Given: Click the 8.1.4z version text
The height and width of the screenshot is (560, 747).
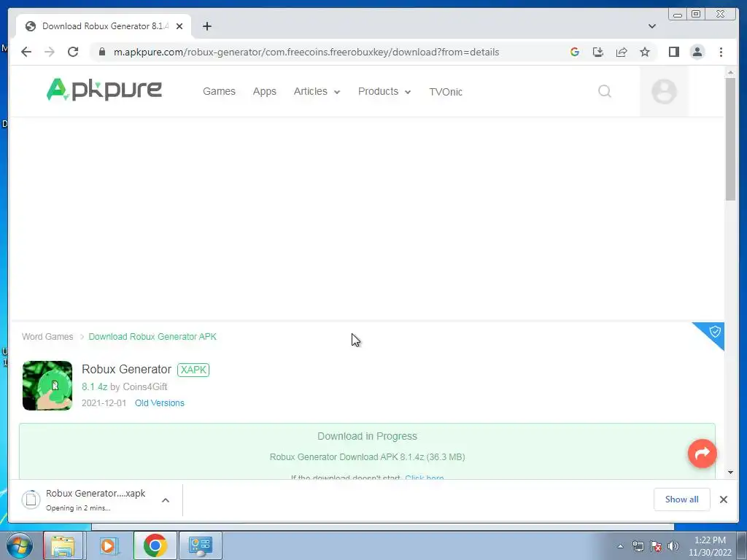Looking at the screenshot, I should pyautogui.click(x=94, y=386).
